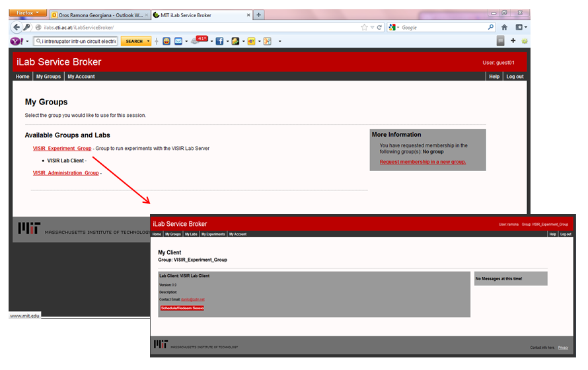The image size is (588, 370).
Task: Open the VISIR_Administration_Group link
Action: pos(65,173)
